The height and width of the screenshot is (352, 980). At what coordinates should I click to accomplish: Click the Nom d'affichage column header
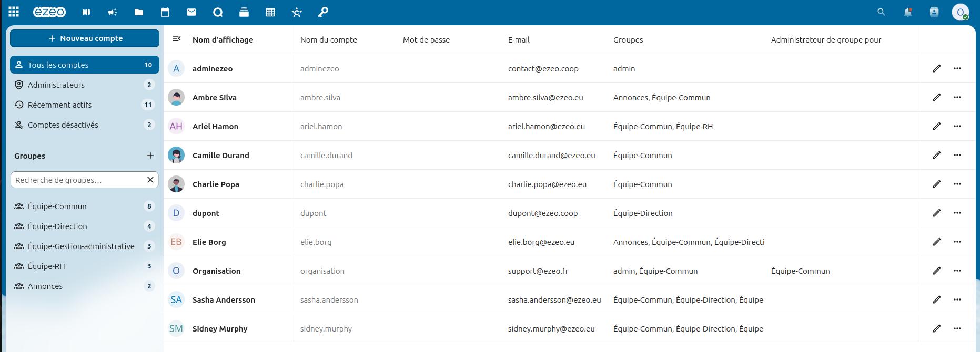point(223,39)
